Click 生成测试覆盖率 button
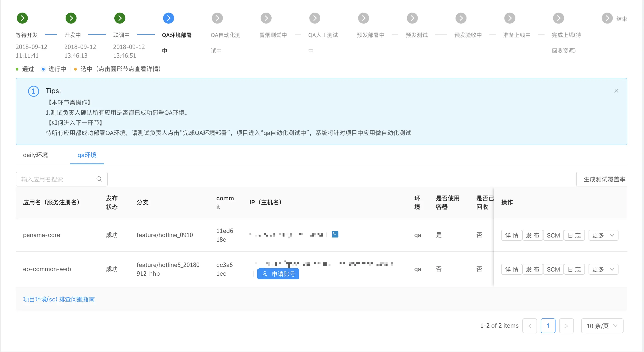644x352 pixels. click(x=604, y=179)
